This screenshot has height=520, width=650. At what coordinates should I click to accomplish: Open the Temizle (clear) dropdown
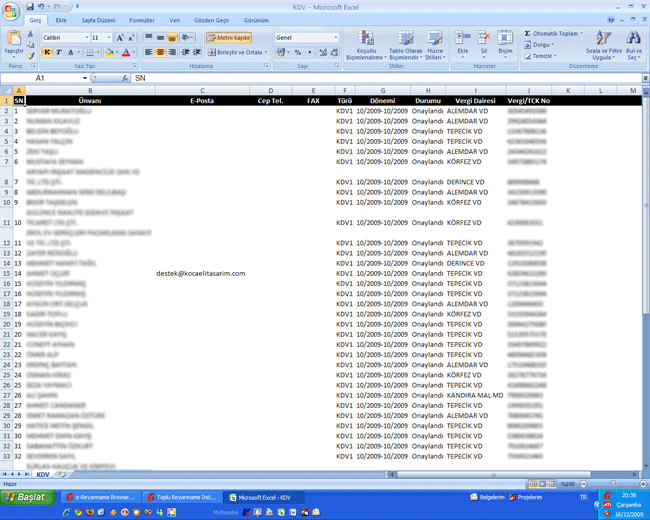(540, 56)
